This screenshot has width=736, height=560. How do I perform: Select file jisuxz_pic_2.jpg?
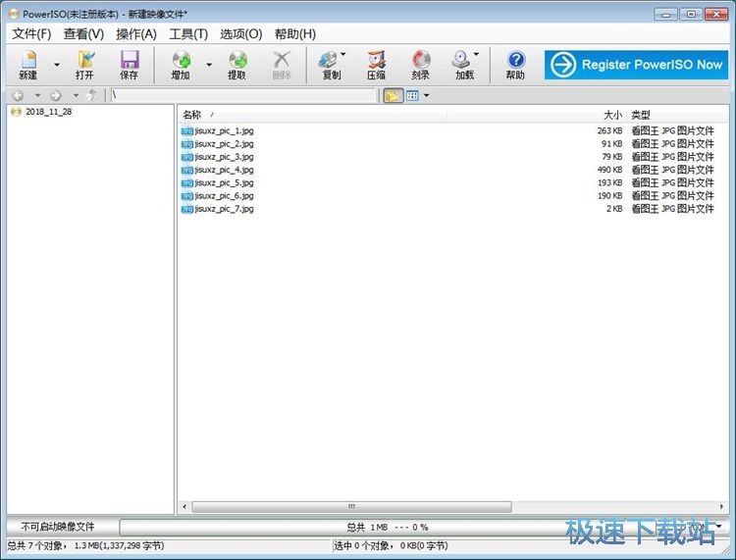pyautogui.click(x=224, y=144)
